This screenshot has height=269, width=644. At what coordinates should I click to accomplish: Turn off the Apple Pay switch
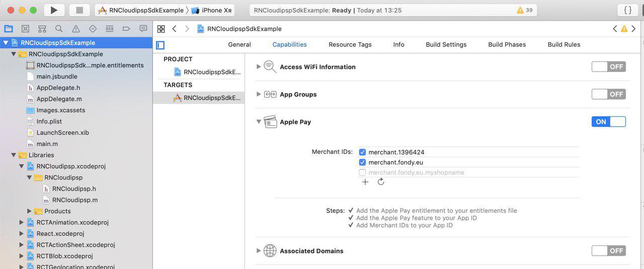609,122
